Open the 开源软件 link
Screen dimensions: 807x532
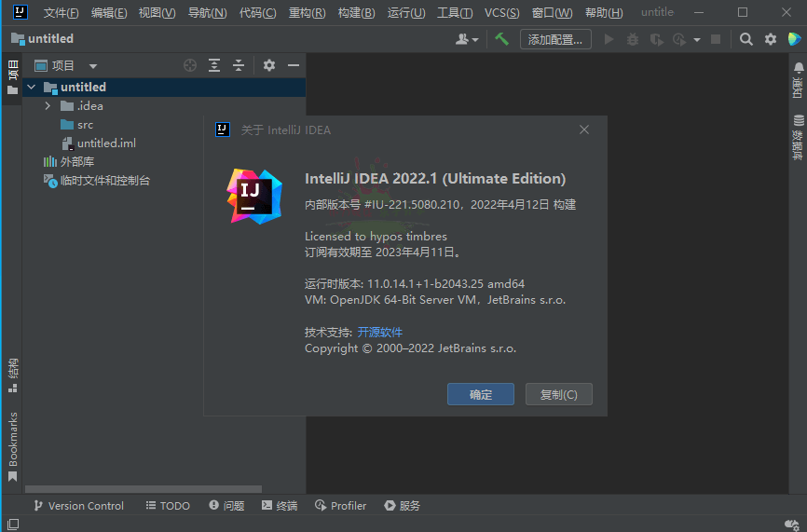[380, 332]
